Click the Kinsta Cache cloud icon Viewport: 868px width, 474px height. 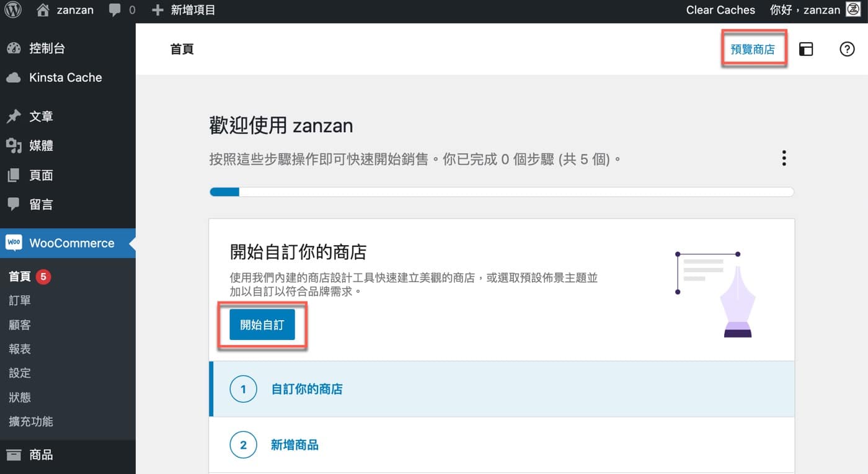point(14,78)
